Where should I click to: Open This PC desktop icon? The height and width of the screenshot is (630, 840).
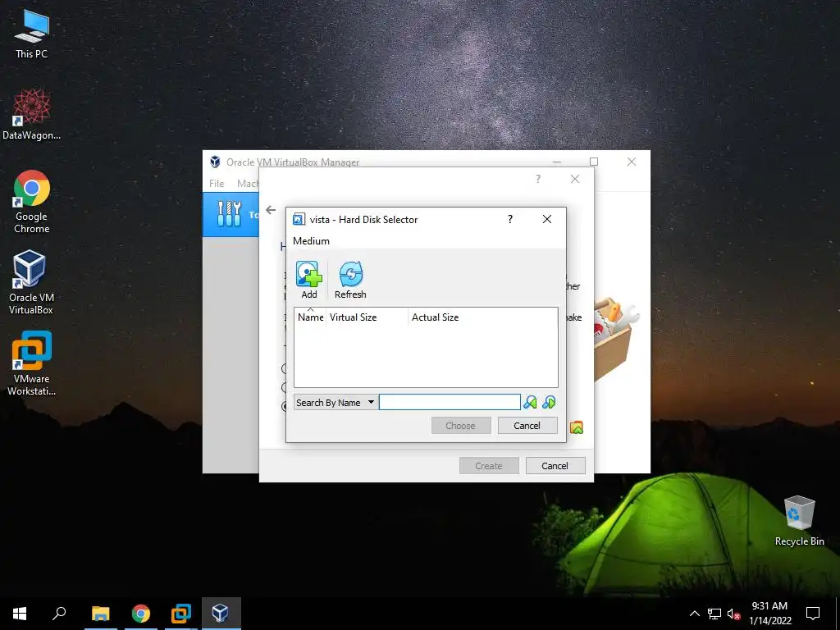[32, 34]
